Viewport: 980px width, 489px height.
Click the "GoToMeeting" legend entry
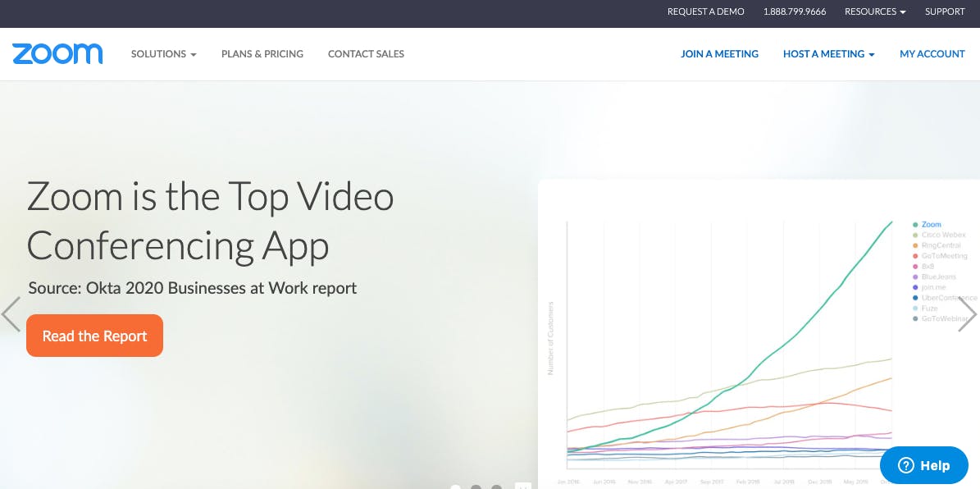click(x=940, y=256)
